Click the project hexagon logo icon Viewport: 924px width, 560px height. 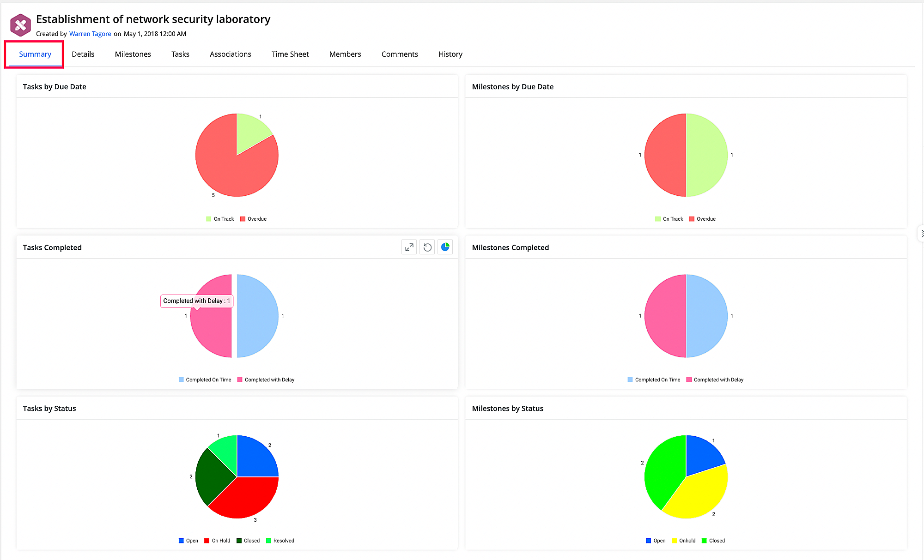tap(21, 25)
